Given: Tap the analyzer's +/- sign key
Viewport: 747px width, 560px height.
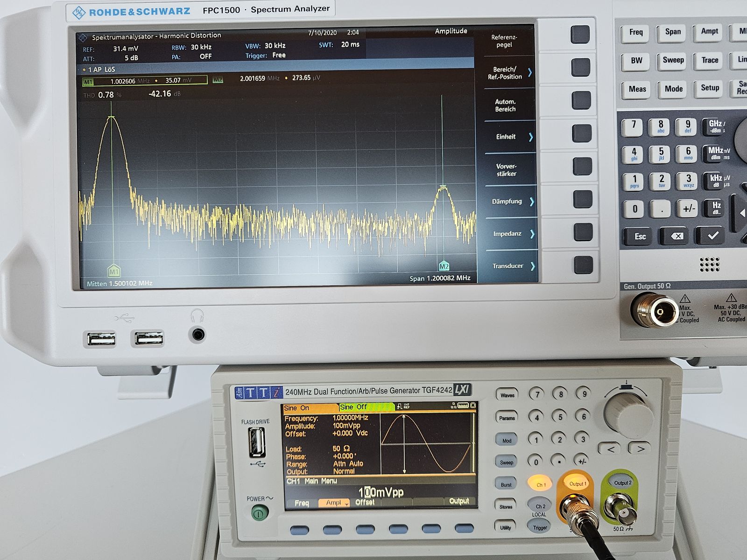Looking at the screenshot, I should 688,209.
